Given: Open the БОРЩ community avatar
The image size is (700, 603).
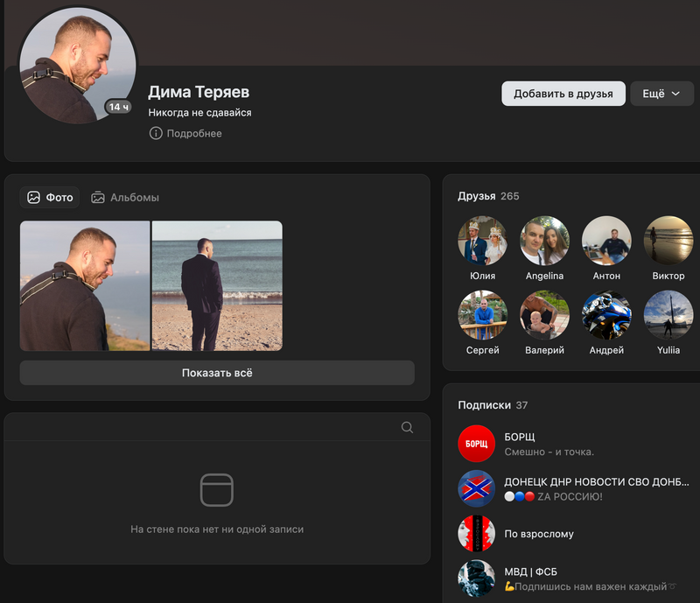Looking at the screenshot, I should pos(476,444).
